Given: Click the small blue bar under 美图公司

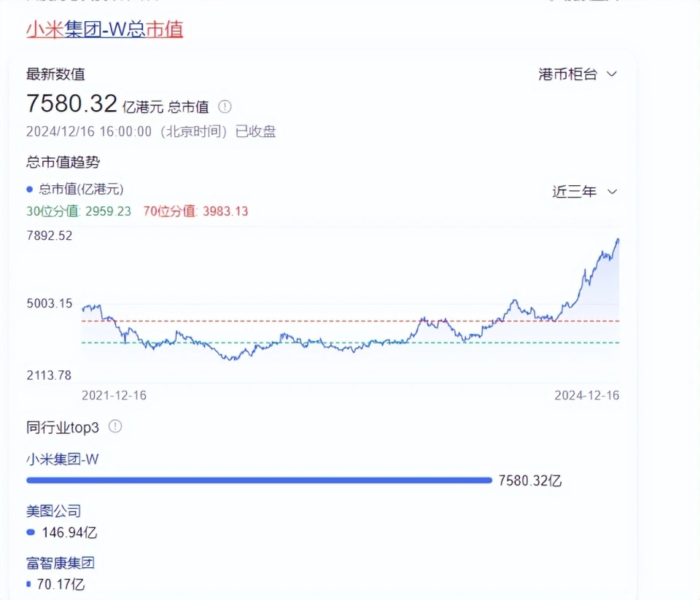Looking at the screenshot, I should tap(31, 532).
